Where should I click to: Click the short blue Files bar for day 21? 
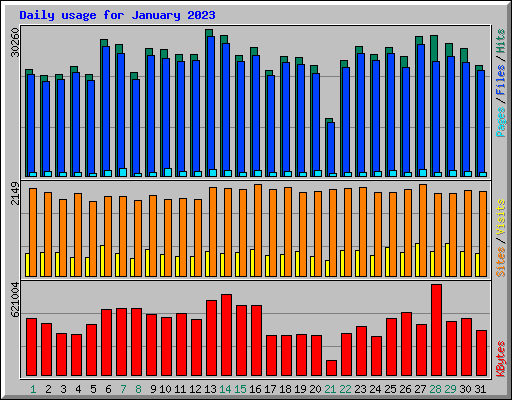(331, 148)
